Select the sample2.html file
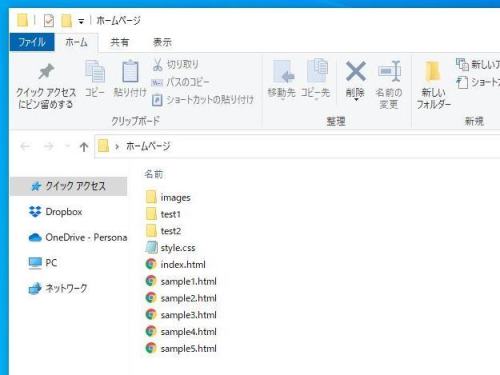The height and width of the screenshot is (375, 500). pyautogui.click(x=181, y=298)
